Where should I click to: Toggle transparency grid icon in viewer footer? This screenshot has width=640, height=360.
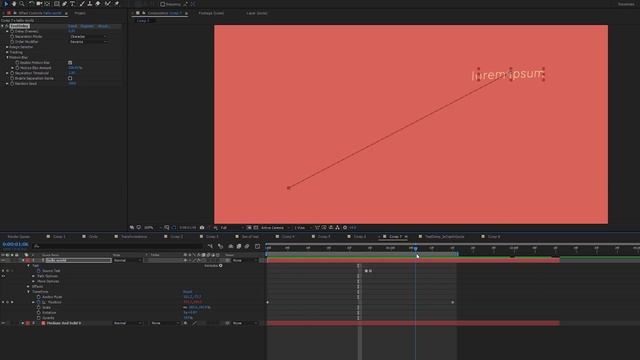click(256, 228)
